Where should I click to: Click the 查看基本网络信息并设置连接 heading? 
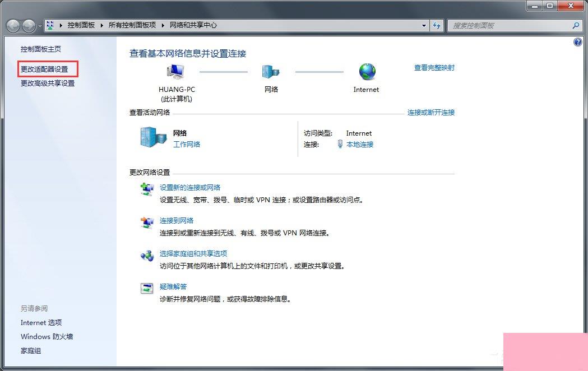(x=188, y=54)
